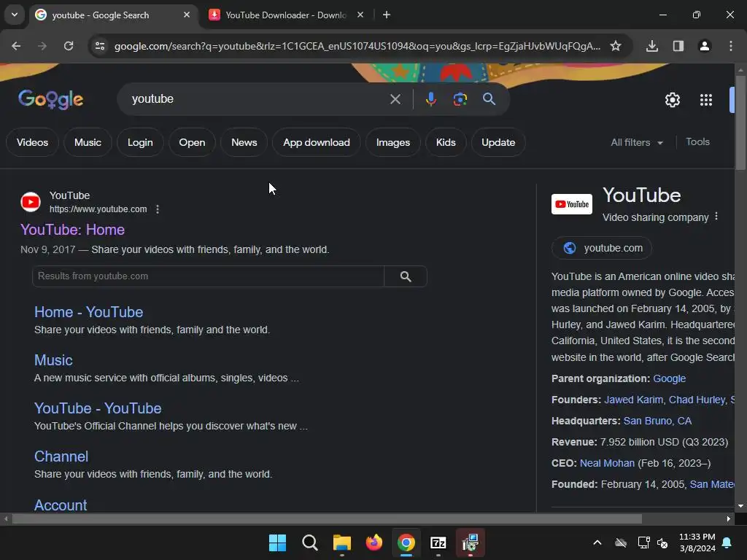Image resolution: width=747 pixels, height=560 pixels.
Task: Click the Google search magnifier button
Action: 489,99
